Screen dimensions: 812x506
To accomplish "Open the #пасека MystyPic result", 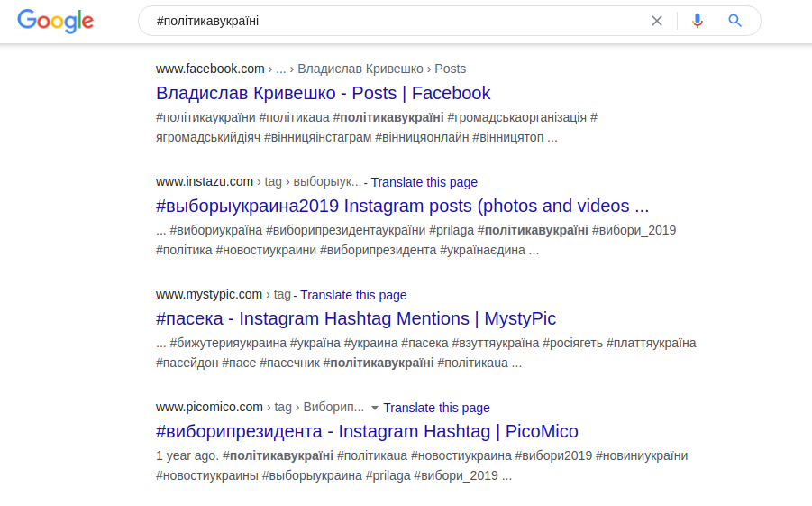I will [356, 318].
